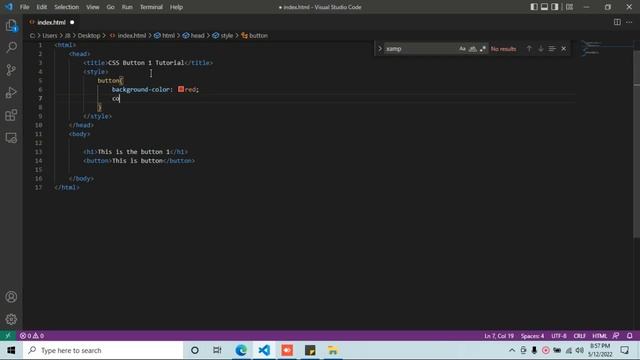Image resolution: width=640 pixels, height=360 pixels.
Task: Open Task View on the taskbar
Action: (x=217, y=350)
